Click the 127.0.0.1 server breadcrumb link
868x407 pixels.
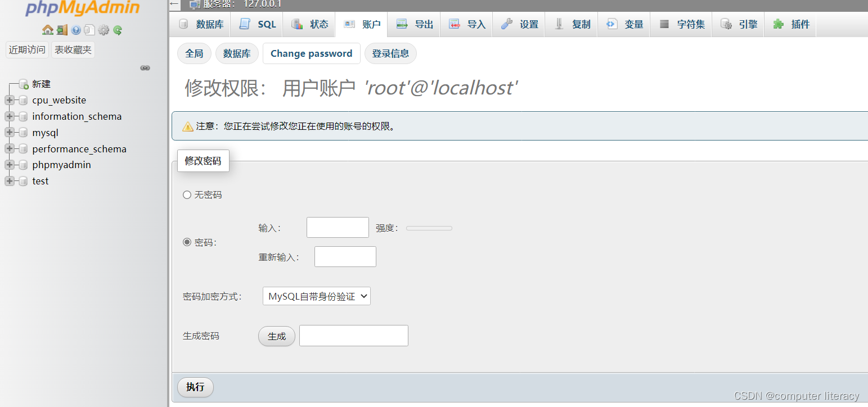262,4
